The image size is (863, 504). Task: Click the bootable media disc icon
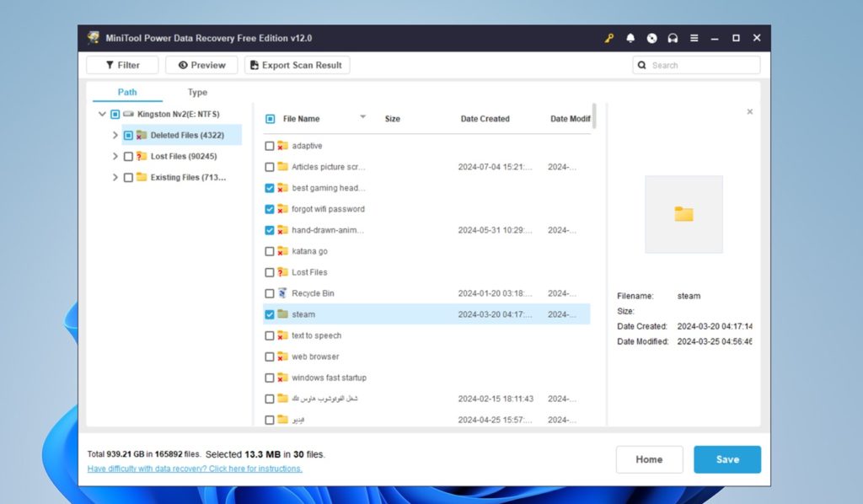point(651,38)
